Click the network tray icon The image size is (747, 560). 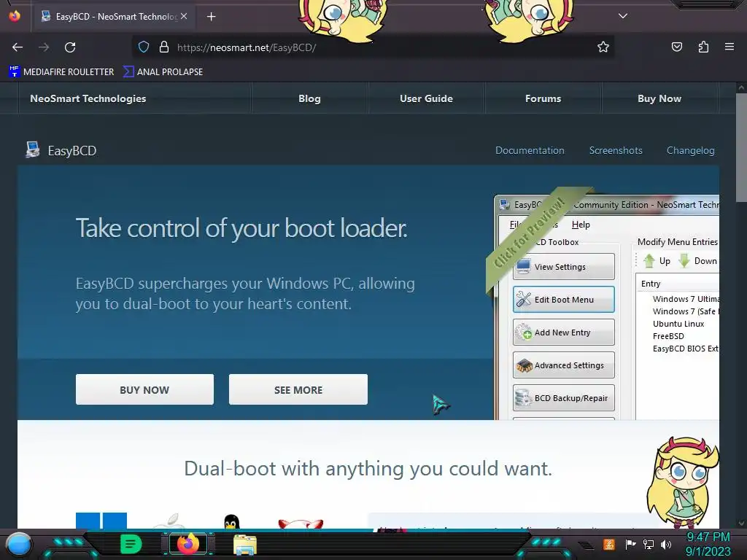[x=649, y=544]
